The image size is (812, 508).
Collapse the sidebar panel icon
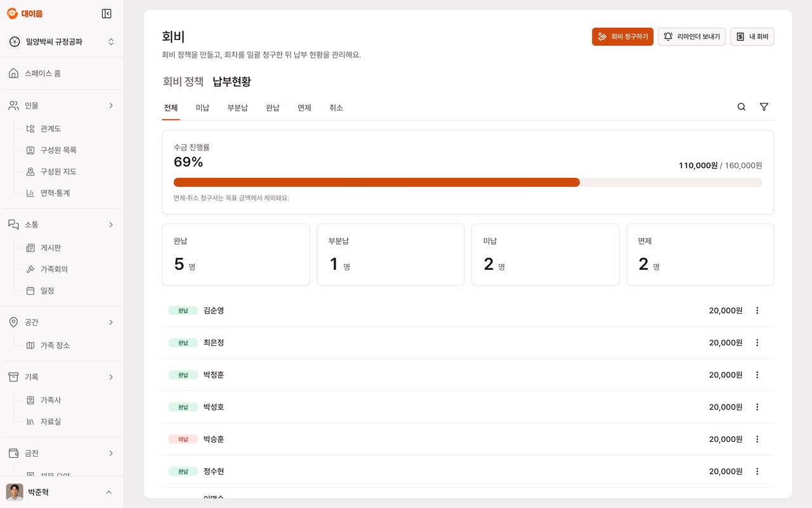107,13
